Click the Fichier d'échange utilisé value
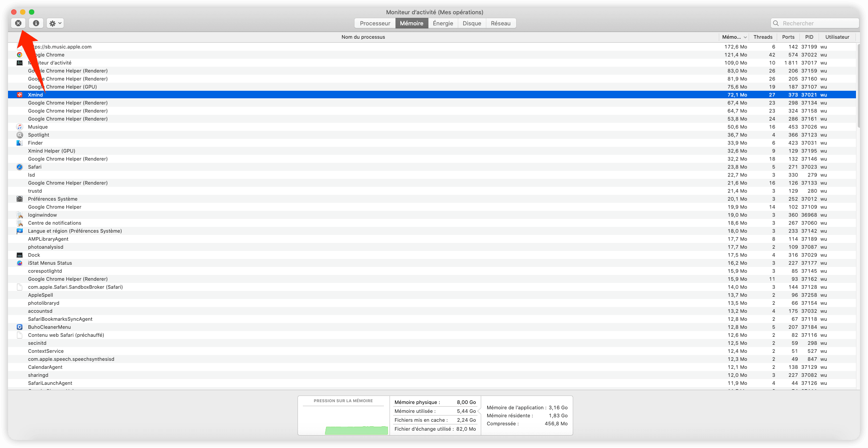 [x=466, y=429]
